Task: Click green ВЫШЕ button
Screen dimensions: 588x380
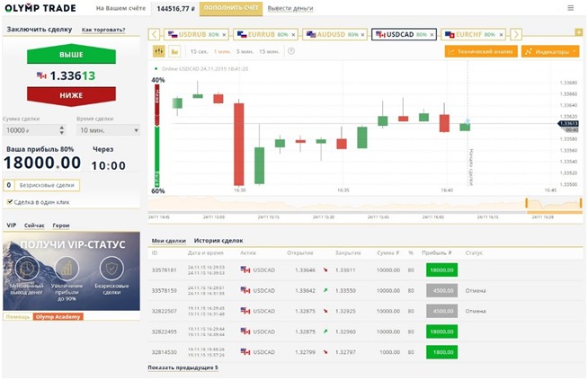Action: coord(71,54)
